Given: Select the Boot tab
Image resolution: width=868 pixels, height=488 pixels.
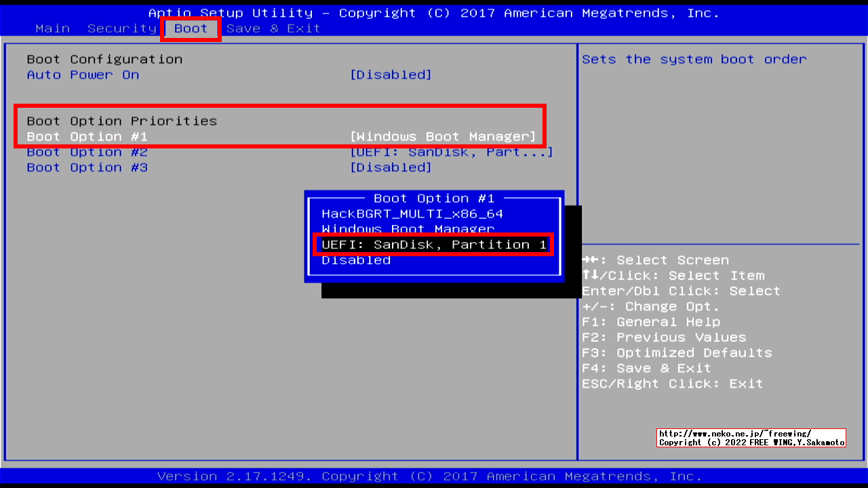Looking at the screenshot, I should pos(191,28).
